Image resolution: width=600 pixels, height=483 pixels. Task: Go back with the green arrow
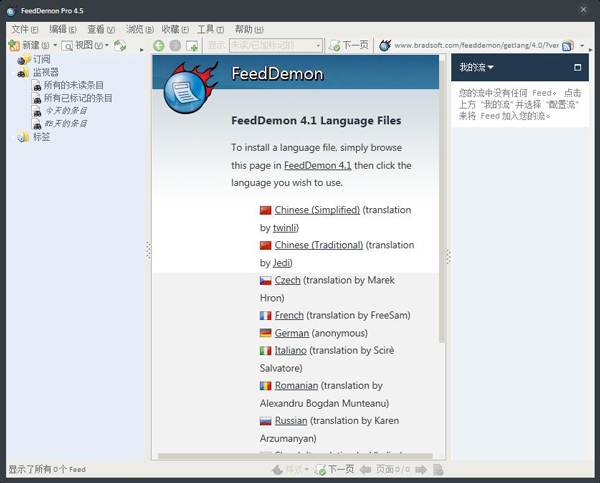tap(158, 46)
